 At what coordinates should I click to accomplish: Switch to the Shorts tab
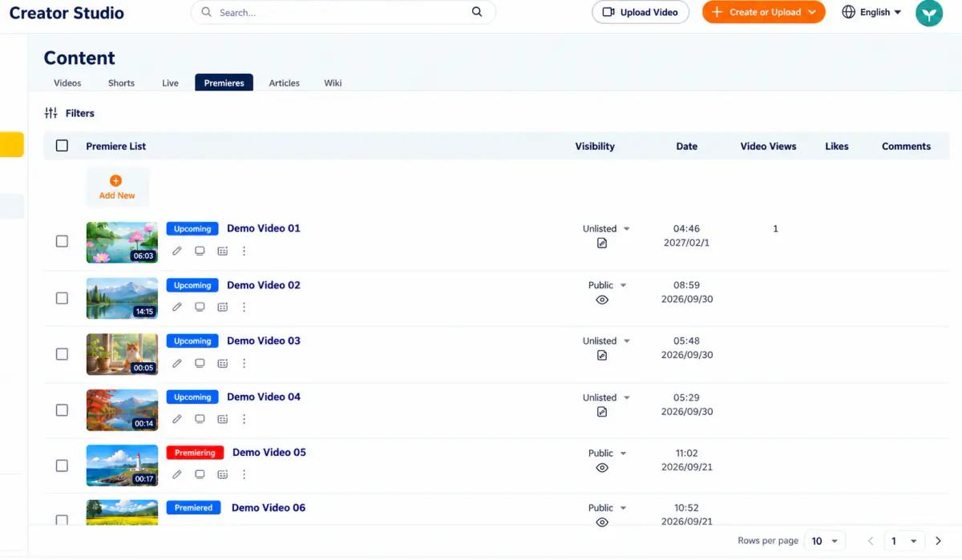pyautogui.click(x=121, y=83)
